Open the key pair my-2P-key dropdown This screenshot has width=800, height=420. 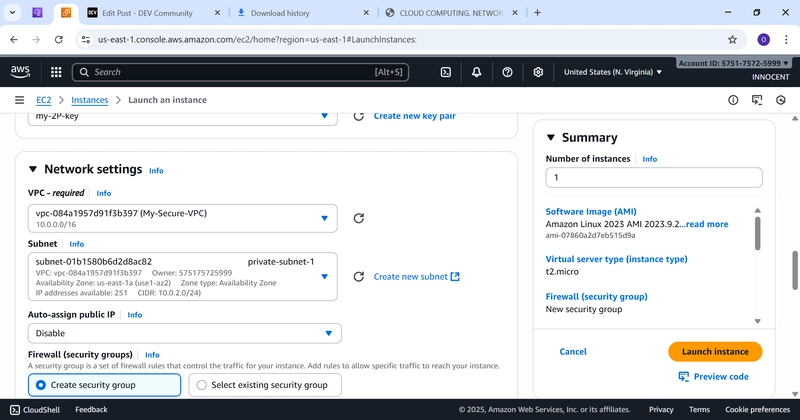[x=183, y=118]
